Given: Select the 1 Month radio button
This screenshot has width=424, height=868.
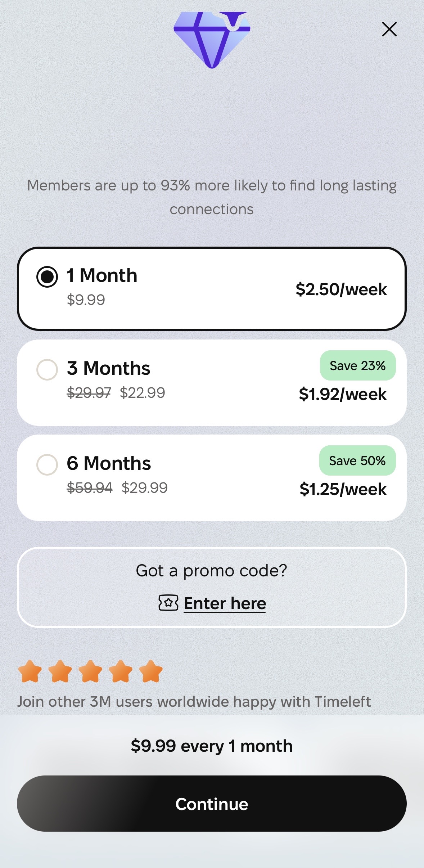Looking at the screenshot, I should 47,277.
